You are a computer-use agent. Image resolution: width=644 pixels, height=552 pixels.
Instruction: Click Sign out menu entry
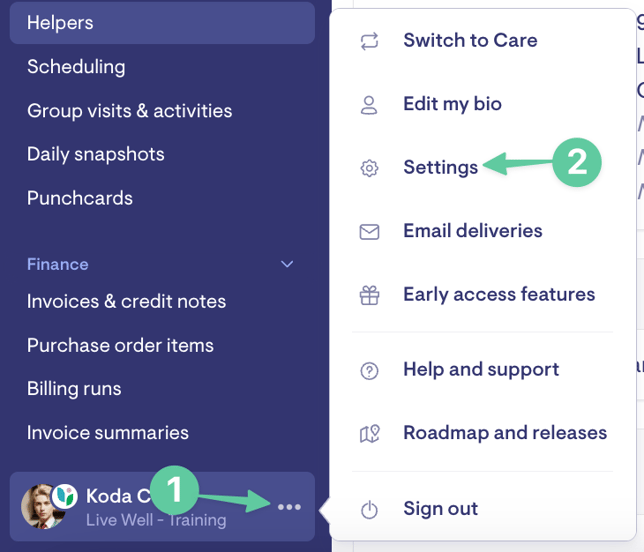pyautogui.click(x=440, y=509)
